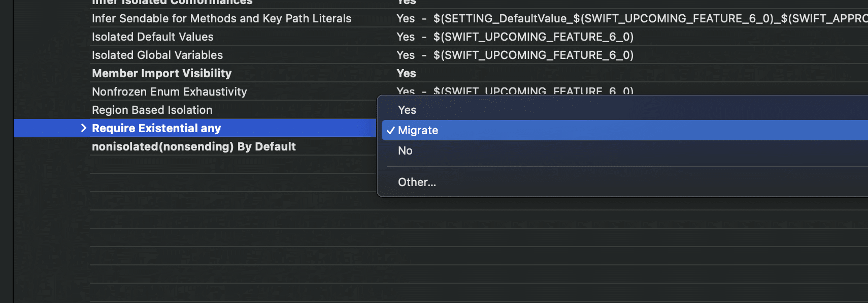Pick No from the popup menu
Image resolution: width=868 pixels, height=303 pixels.
pos(405,150)
